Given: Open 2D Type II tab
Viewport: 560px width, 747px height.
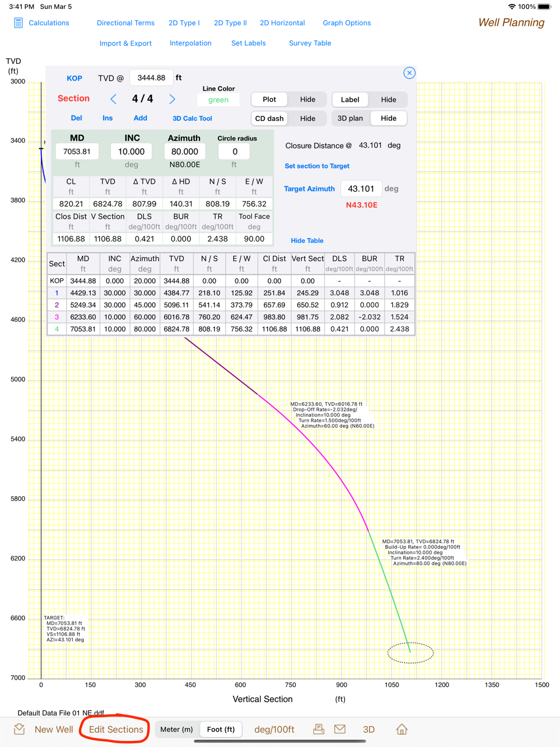Looking at the screenshot, I should tap(230, 23).
